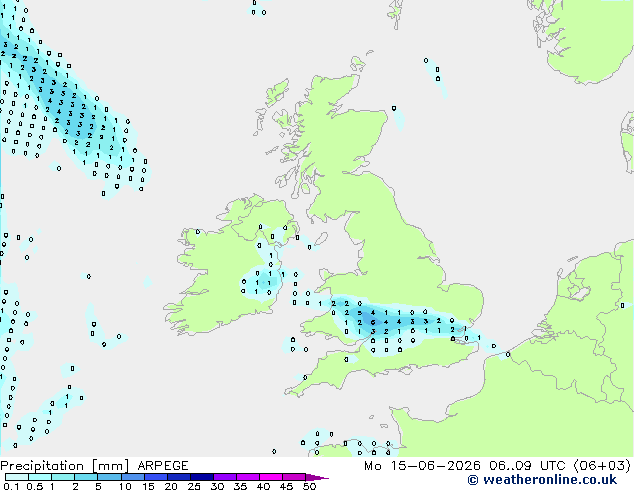Click the over-50 mm legend arrow tip
634x490 pixels.
coord(317,477)
